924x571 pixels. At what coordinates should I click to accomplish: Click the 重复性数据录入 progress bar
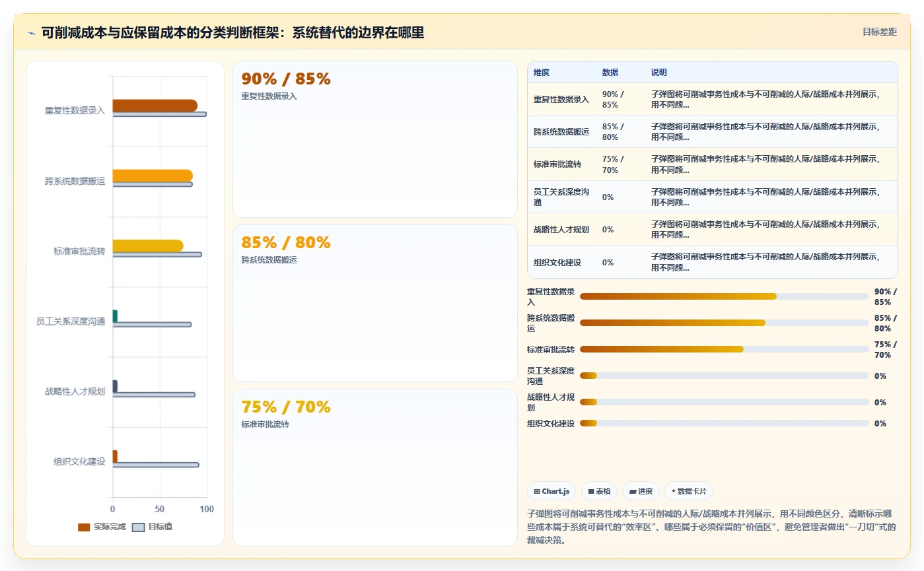[724, 296]
